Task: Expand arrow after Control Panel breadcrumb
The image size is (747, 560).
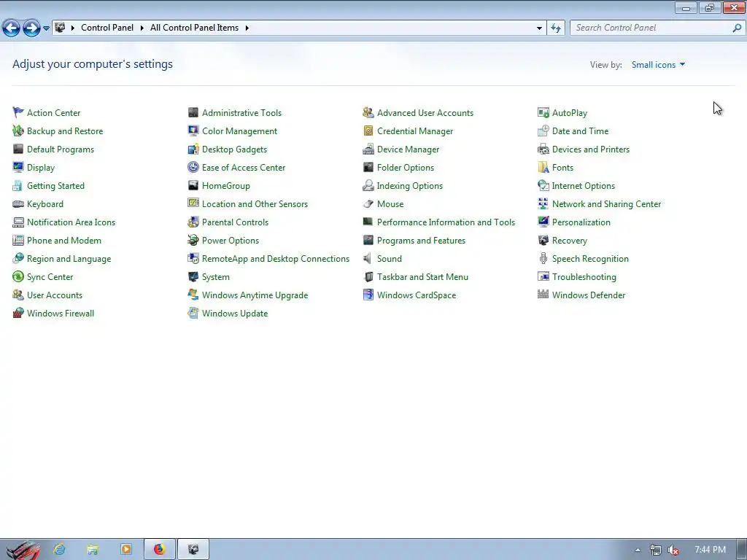Action: tap(142, 28)
